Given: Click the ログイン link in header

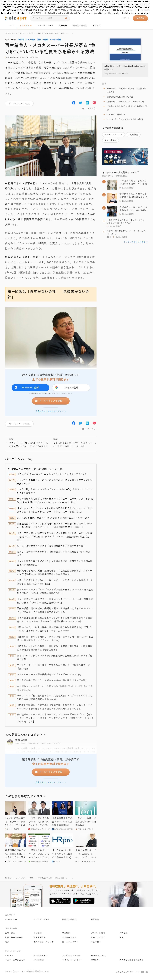Looking at the screenshot, I should [126, 18].
